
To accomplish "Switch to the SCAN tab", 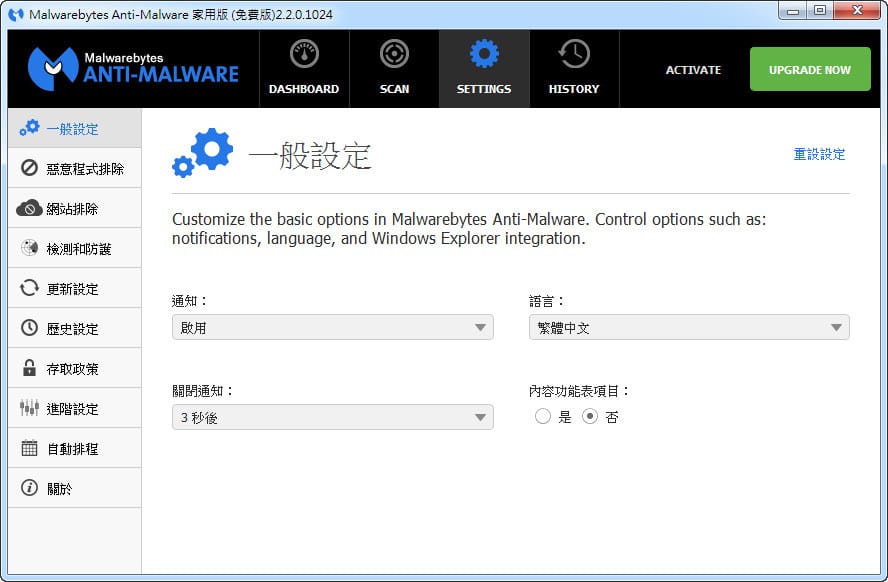I will click(394, 69).
